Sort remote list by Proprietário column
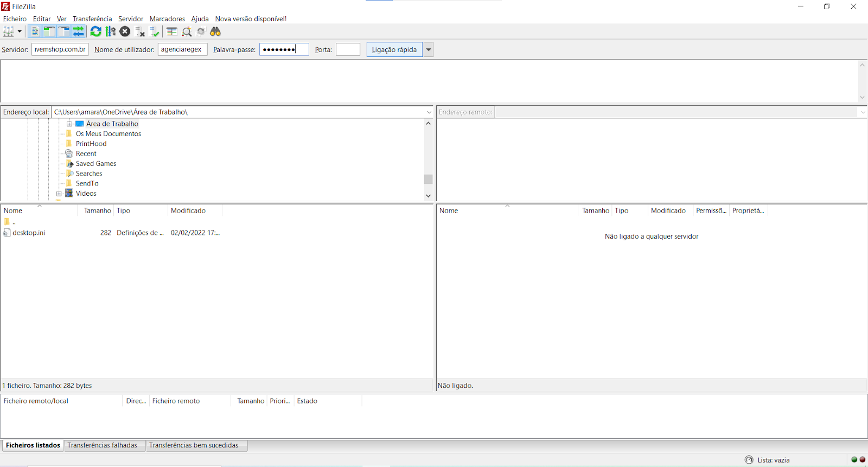 [x=748, y=210]
